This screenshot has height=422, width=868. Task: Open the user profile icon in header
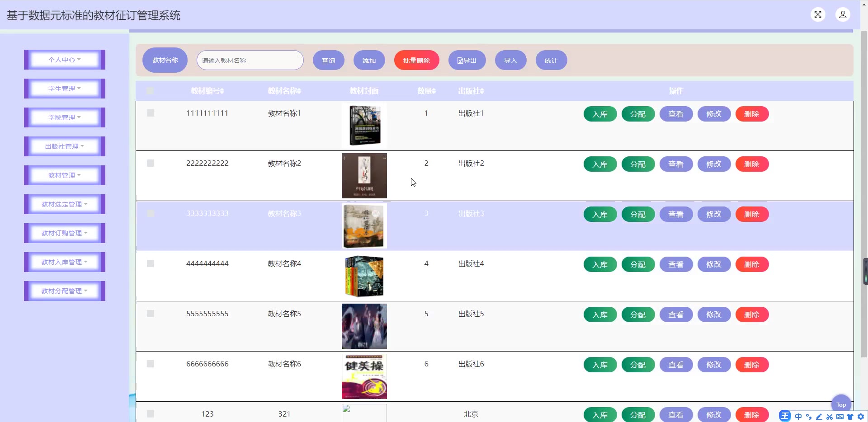843,14
